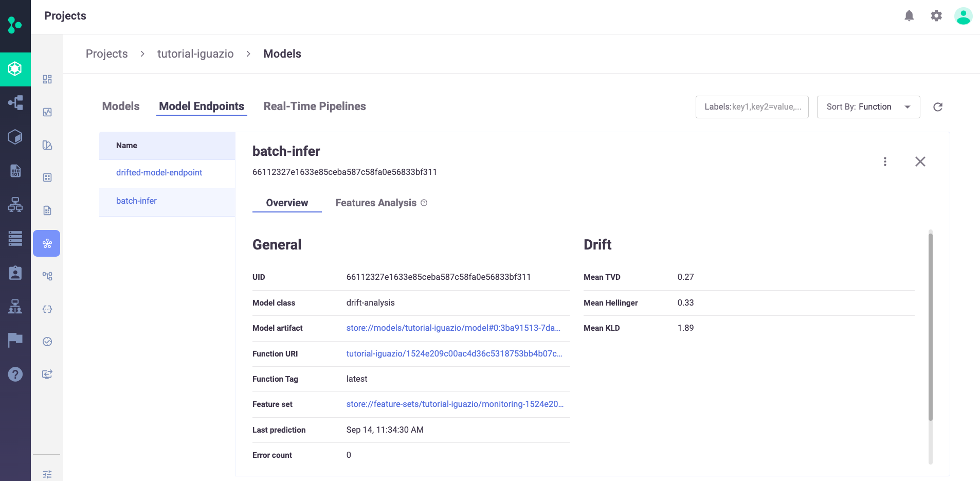Click the Last prediction timestamp value

pos(385,430)
